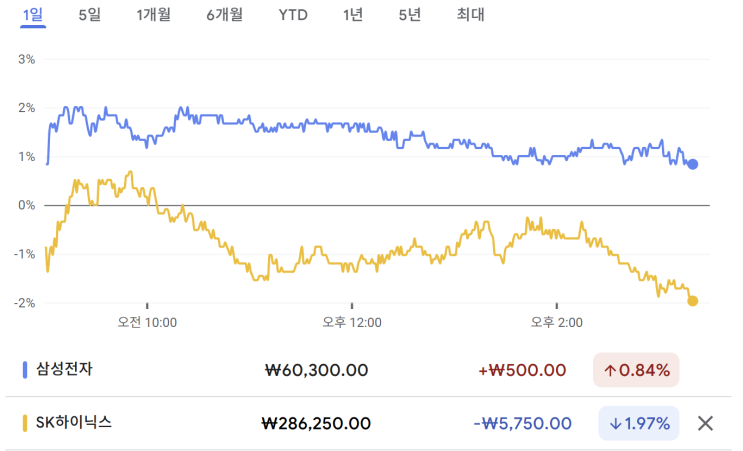Image resolution: width=743 pixels, height=451 pixels.
Task: Click the blue 삼성전자 color bar
Action: (x=25, y=370)
